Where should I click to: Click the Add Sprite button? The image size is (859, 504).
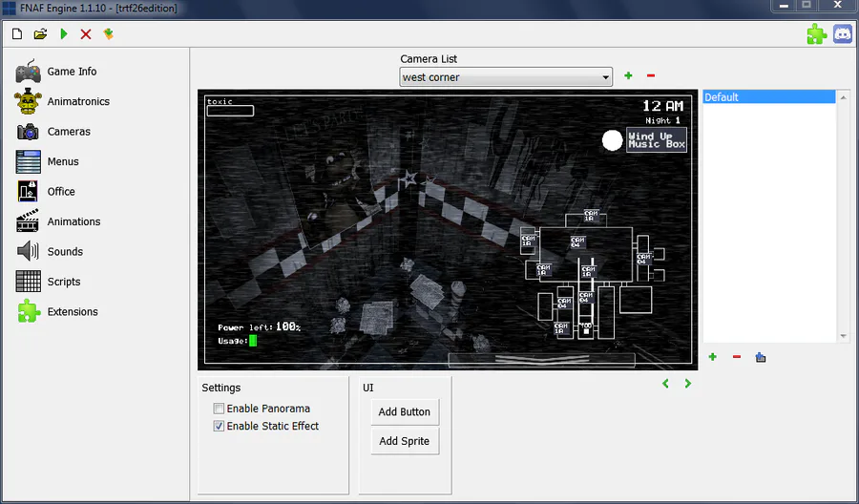pyautogui.click(x=405, y=441)
